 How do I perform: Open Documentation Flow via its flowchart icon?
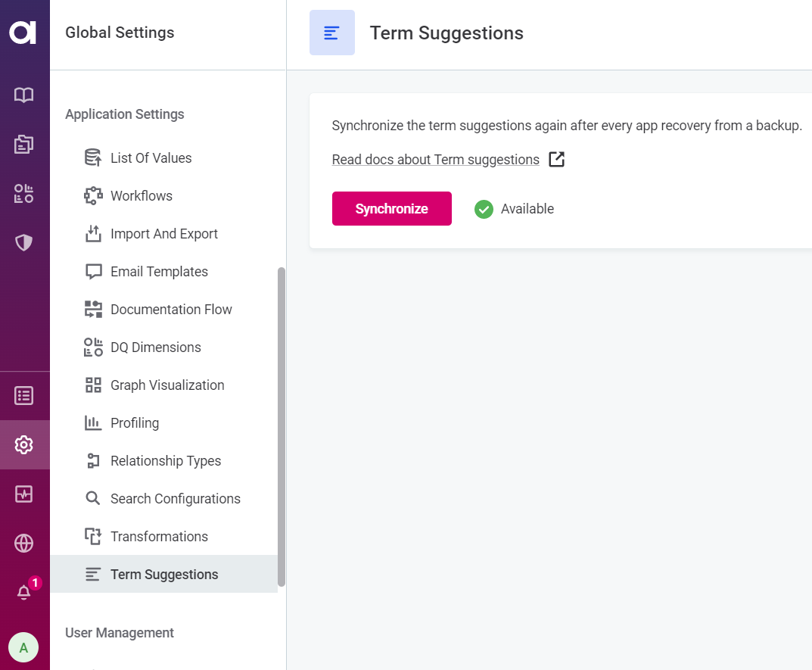click(x=92, y=309)
